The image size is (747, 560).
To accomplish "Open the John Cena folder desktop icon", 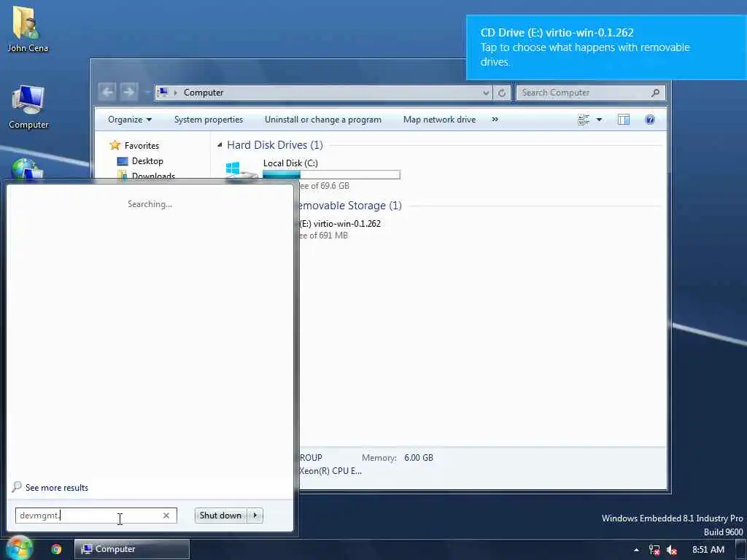I will click(x=27, y=28).
